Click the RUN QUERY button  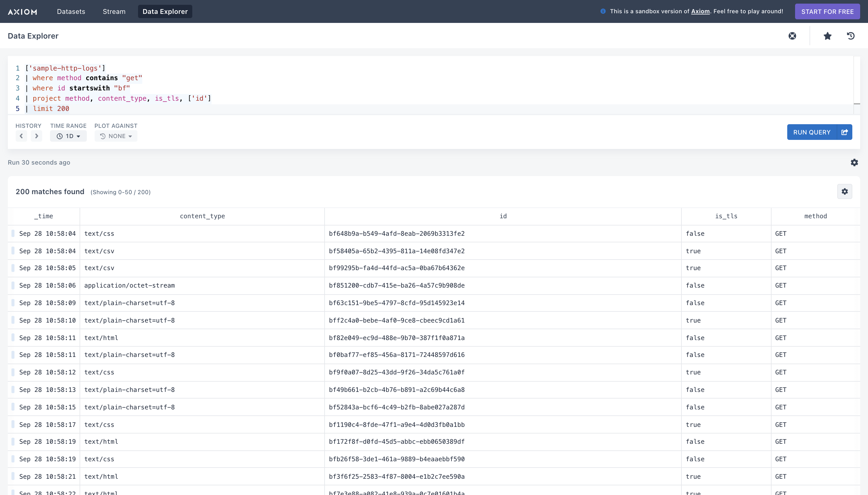(812, 132)
